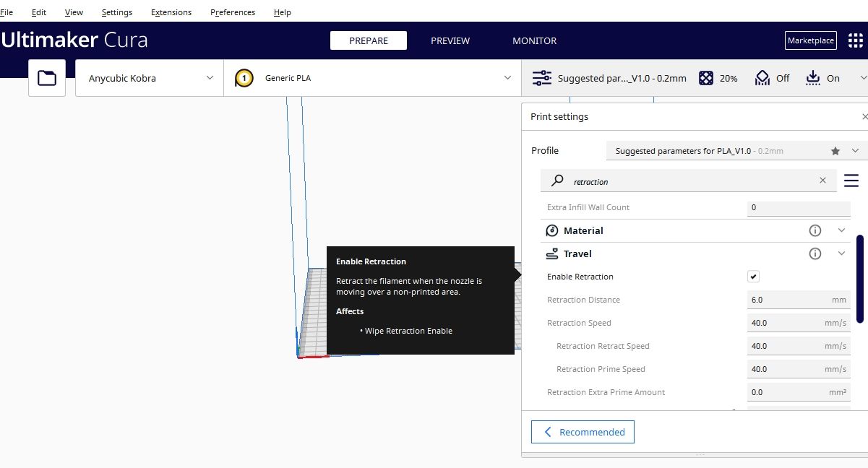The width and height of the screenshot is (868, 468).
Task: Open the Anycubic Kobra printer dropdown
Action: [x=150, y=78]
